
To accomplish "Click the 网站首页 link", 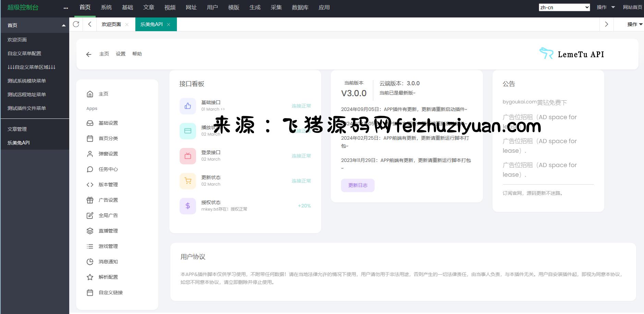I will click(632, 7).
